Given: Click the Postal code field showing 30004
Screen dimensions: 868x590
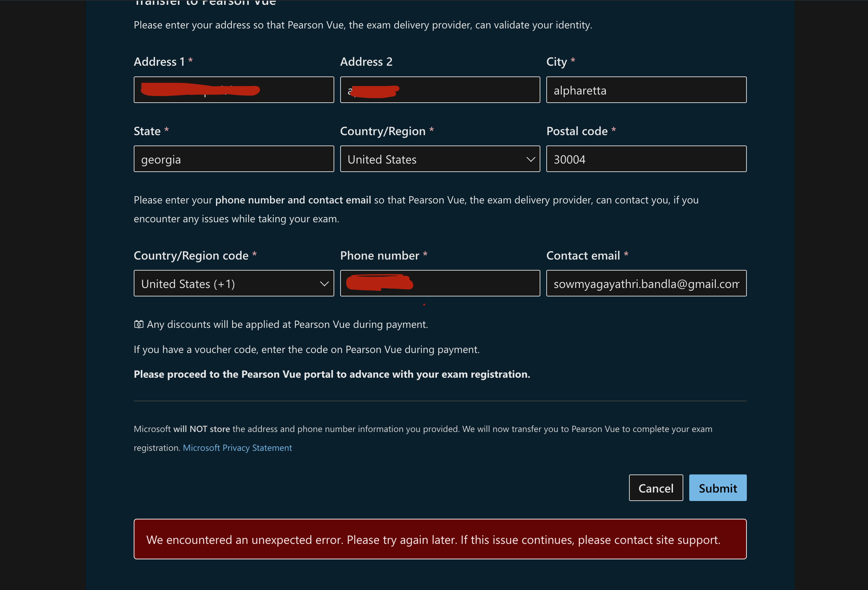Looking at the screenshot, I should (x=646, y=159).
